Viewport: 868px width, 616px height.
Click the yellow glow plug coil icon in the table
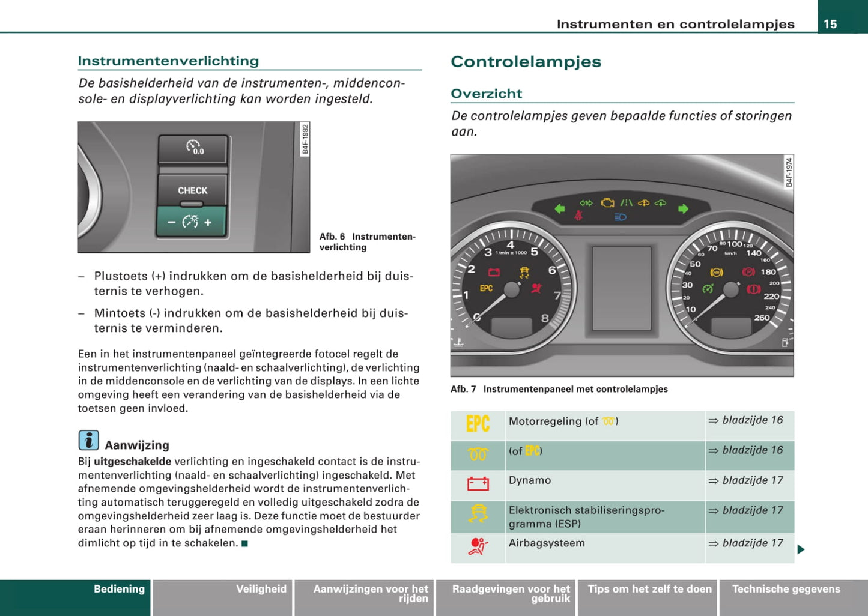pyautogui.click(x=478, y=454)
